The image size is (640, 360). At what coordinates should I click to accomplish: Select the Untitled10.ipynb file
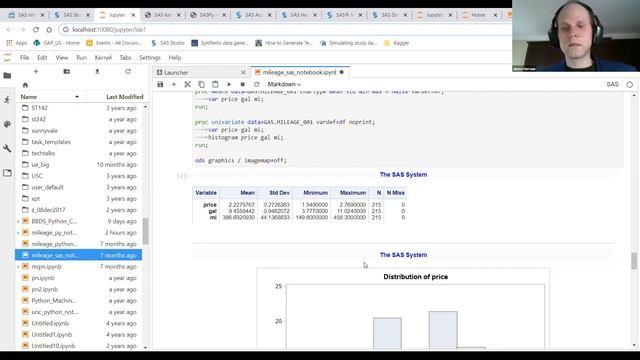click(x=79, y=346)
